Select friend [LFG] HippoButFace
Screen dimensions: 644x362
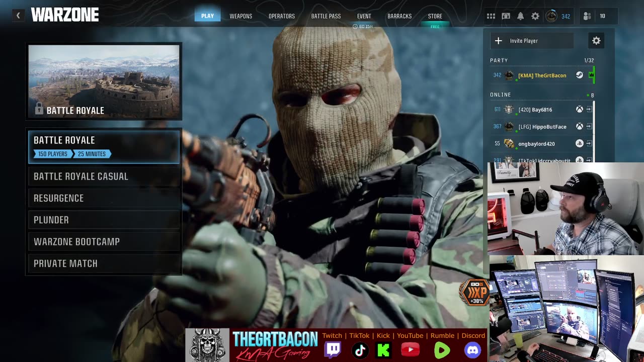[x=541, y=126]
